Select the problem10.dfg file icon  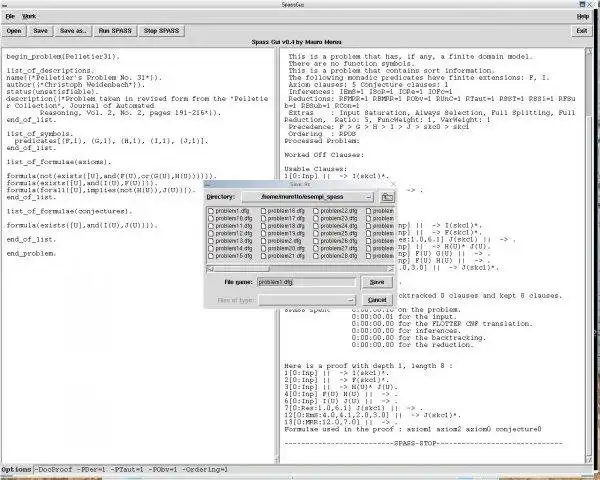pos(211,219)
